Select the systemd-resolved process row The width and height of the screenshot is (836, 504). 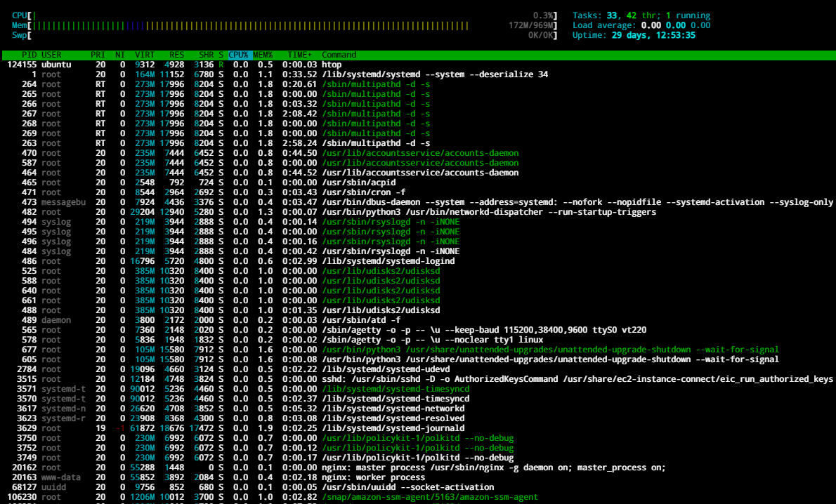point(418,419)
